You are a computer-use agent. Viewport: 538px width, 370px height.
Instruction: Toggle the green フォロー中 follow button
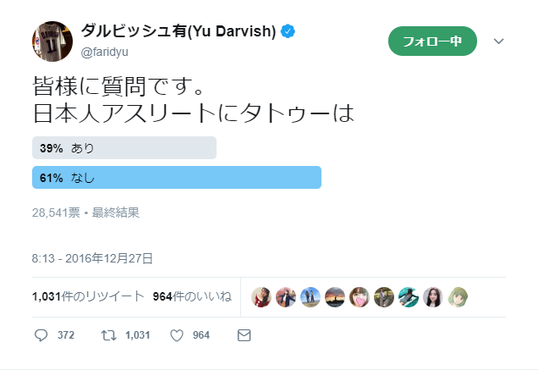pos(432,41)
